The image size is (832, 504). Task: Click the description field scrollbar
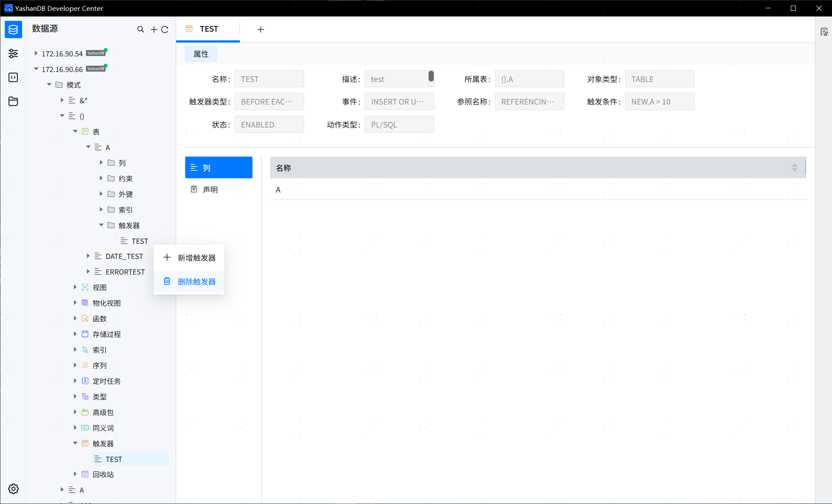pyautogui.click(x=431, y=76)
